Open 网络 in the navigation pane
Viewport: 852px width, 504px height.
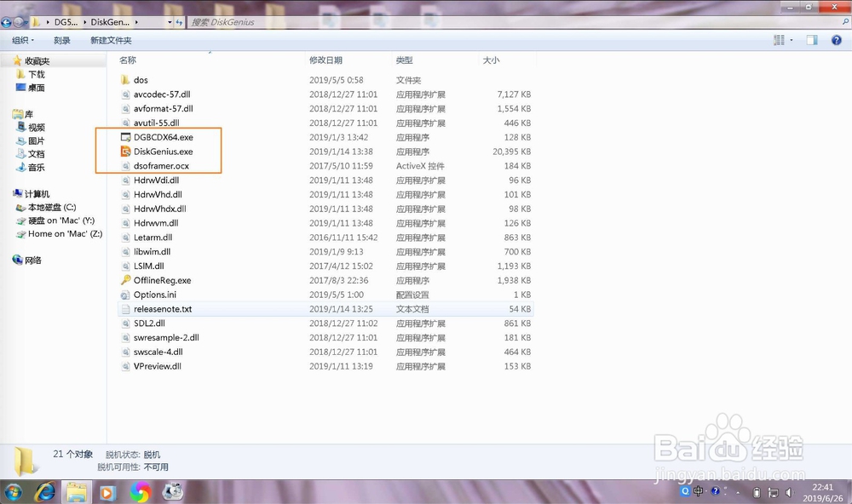32,261
